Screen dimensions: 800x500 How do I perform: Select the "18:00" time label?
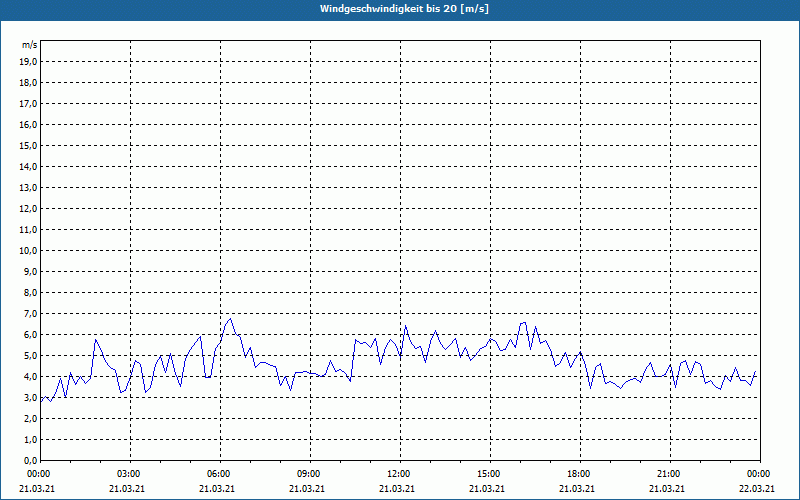click(x=580, y=474)
